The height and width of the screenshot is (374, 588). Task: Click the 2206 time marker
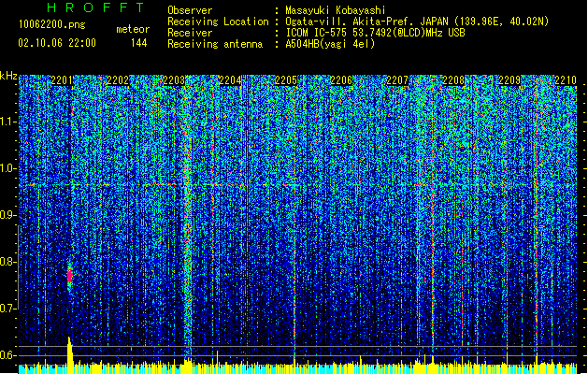(x=341, y=80)
